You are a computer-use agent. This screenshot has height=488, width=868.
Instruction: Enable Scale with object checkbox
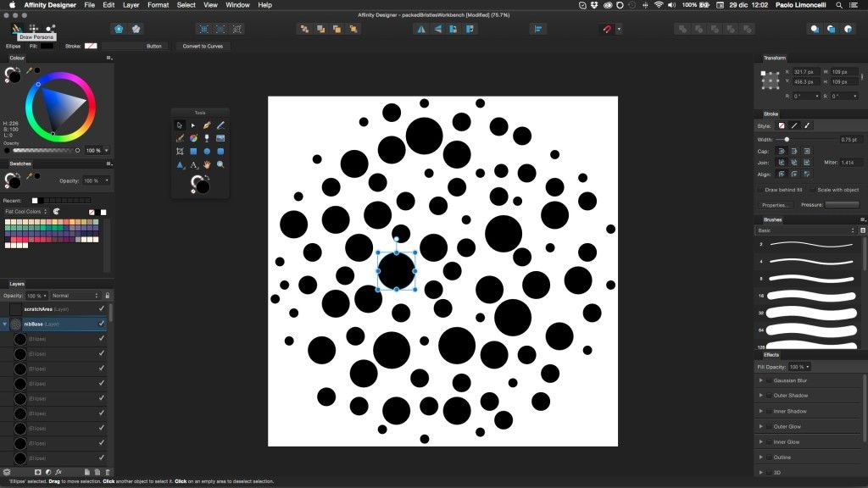coord(812,190)
